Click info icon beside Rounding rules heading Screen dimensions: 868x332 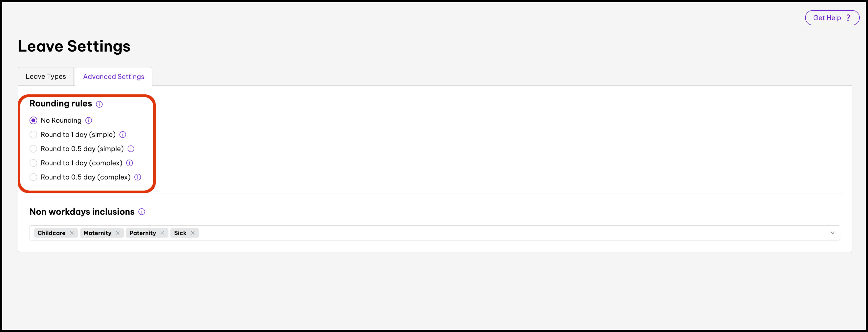pos(99,104)
